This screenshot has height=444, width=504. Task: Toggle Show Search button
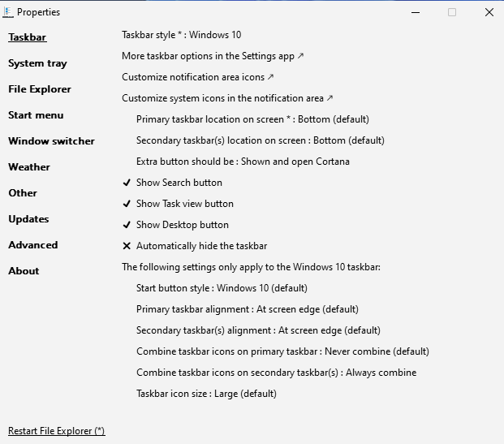click(173, 183)
